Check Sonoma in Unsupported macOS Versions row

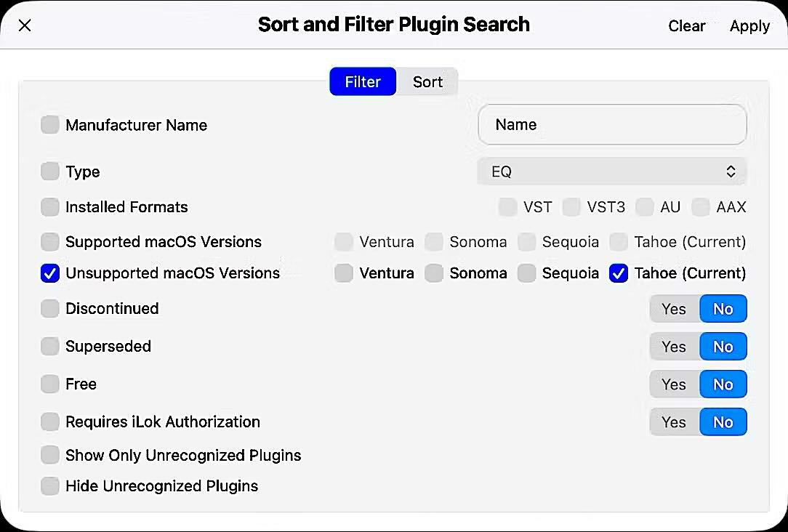(434, 273)
